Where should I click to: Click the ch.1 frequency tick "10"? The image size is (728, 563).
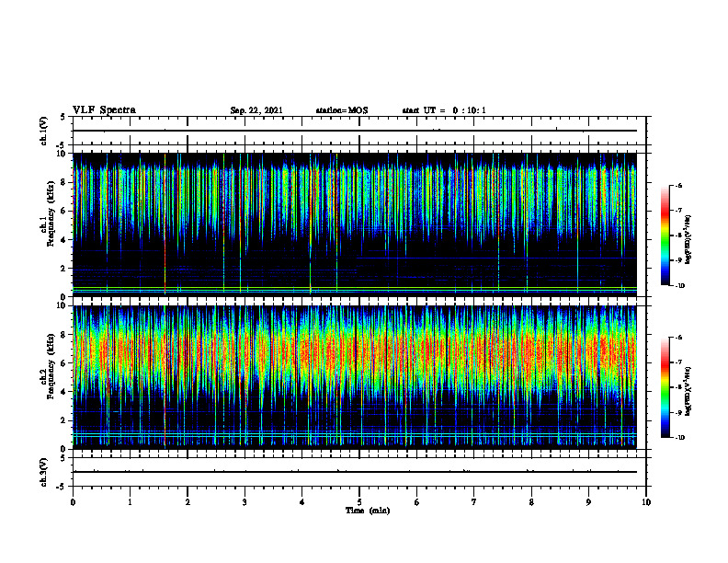pyautogui.click(x=63, y=154)
